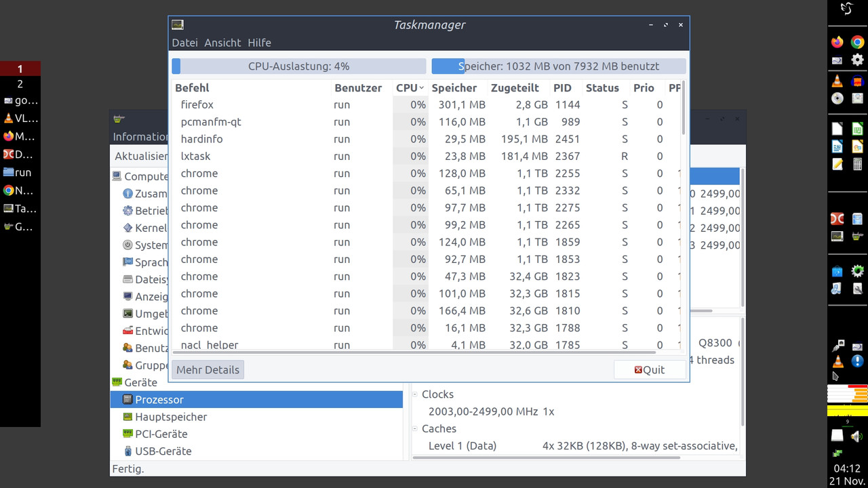Open the notepad text editor icon

837,164
